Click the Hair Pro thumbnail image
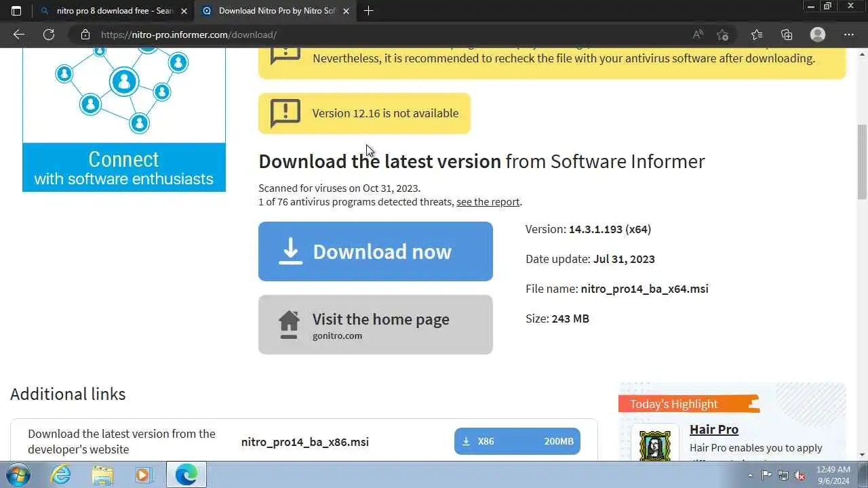This screenshot has height=488, width=868. pyautogui.click(x=654, y=444)
